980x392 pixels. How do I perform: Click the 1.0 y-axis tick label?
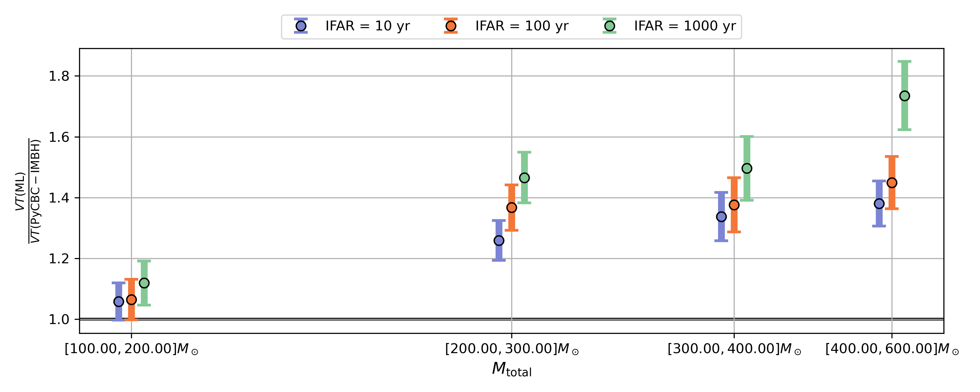pyautogui.click(x=59, y=320)
